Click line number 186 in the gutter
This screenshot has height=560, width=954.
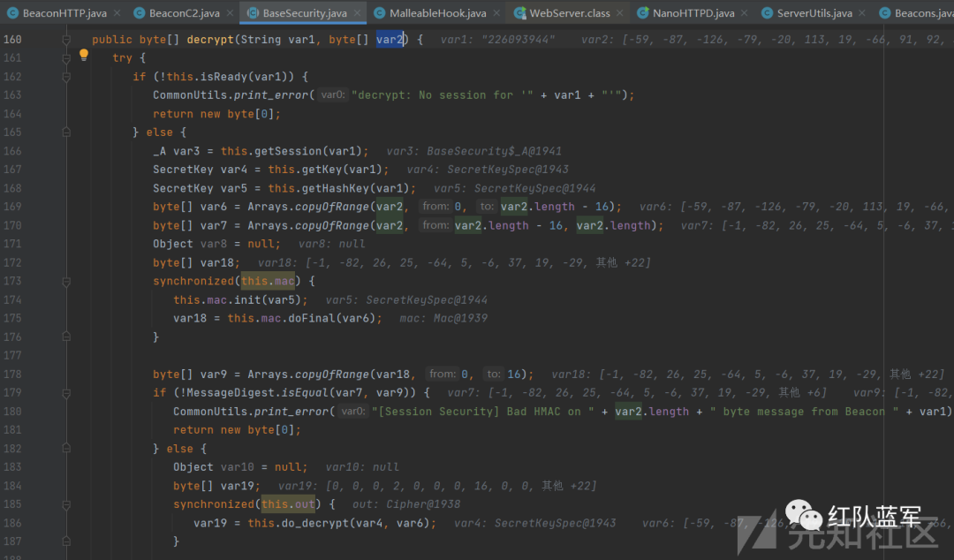pos(12,523)
